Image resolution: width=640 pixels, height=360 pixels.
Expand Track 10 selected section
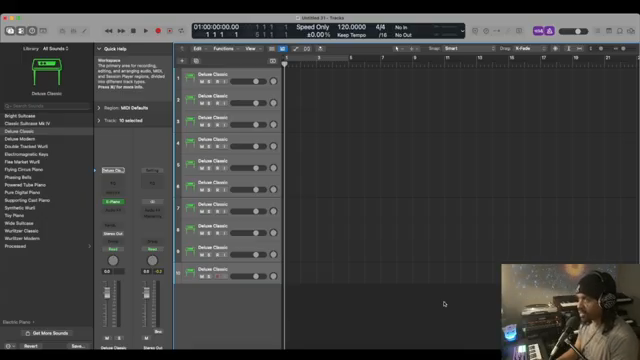(99, 121)
